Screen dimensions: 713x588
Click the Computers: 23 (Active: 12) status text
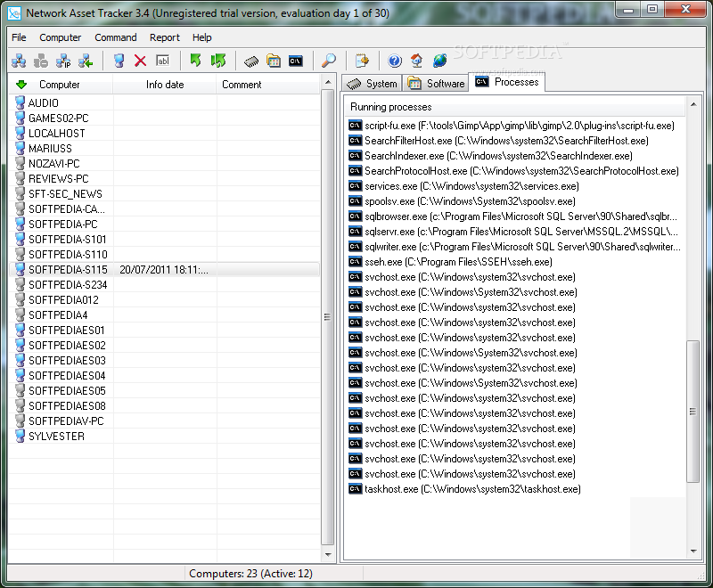[251, 574]
